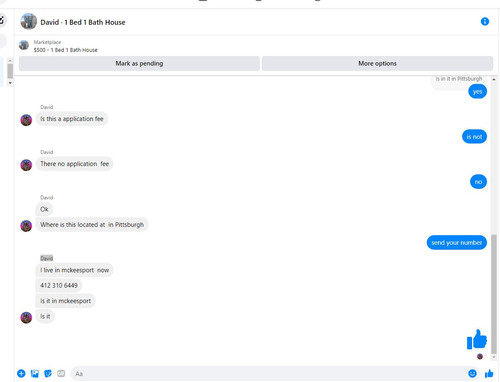Click the house avatar beside the chat title
Image resolution: width=500 pixels, height=382 pixels.
click(x=28, y=22)
